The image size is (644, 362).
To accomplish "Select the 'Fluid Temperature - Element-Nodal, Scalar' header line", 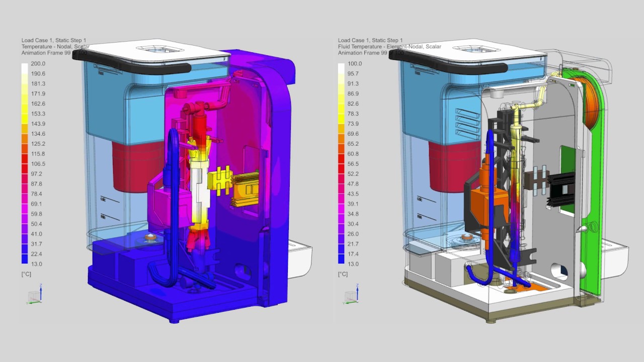I will pos(390,47).
